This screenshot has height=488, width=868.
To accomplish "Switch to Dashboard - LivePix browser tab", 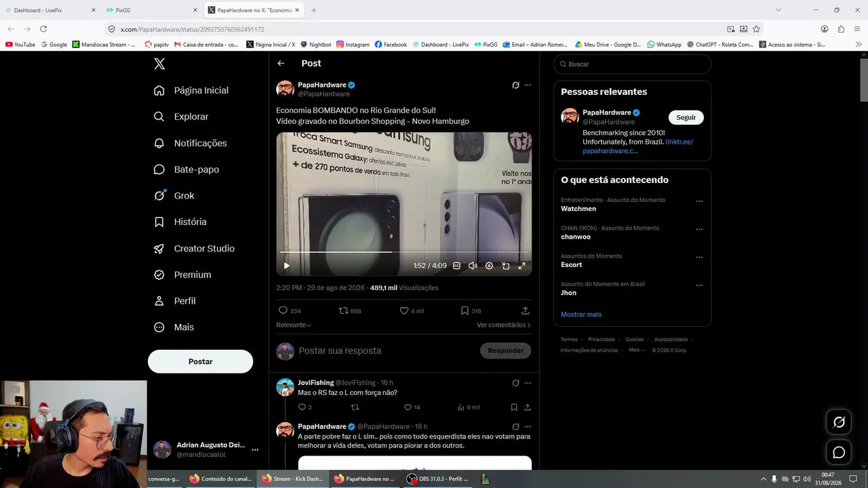I will click(51, 10).
